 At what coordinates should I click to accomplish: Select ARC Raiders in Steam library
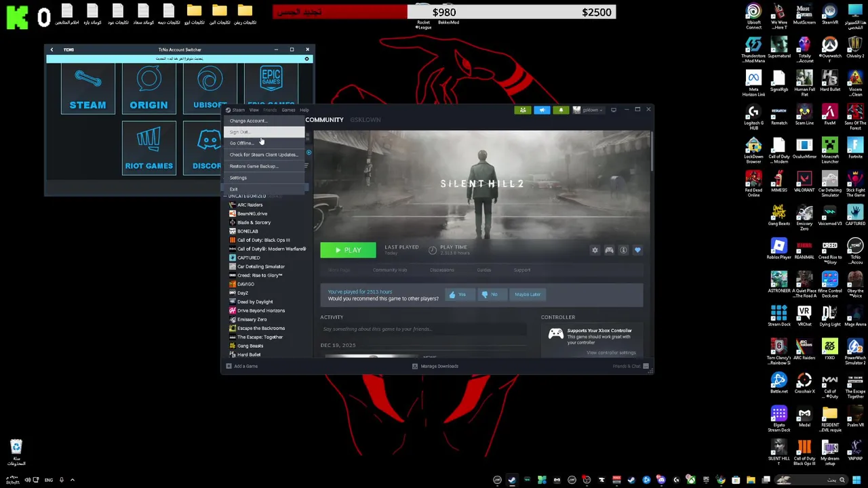pos(250,205)
